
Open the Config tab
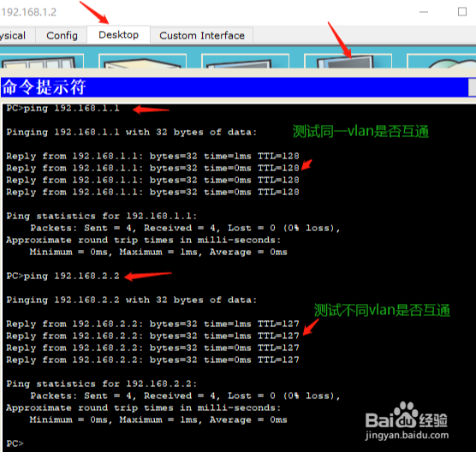62,35
